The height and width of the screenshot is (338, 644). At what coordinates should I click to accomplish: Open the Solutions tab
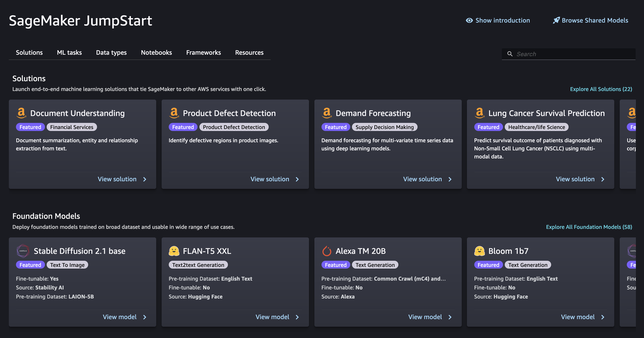[x=29, y=52]
